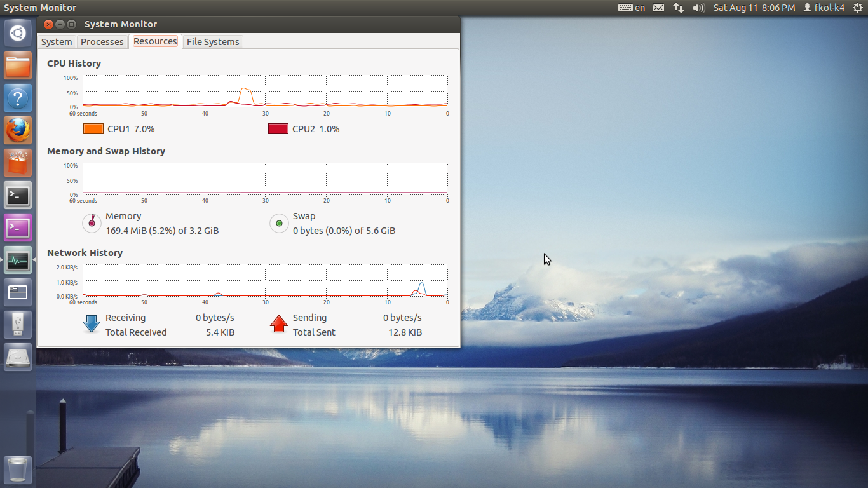Open the window-switcher launcher icon
The height and width of the screenshot is (488, 868).
(18, 292)
